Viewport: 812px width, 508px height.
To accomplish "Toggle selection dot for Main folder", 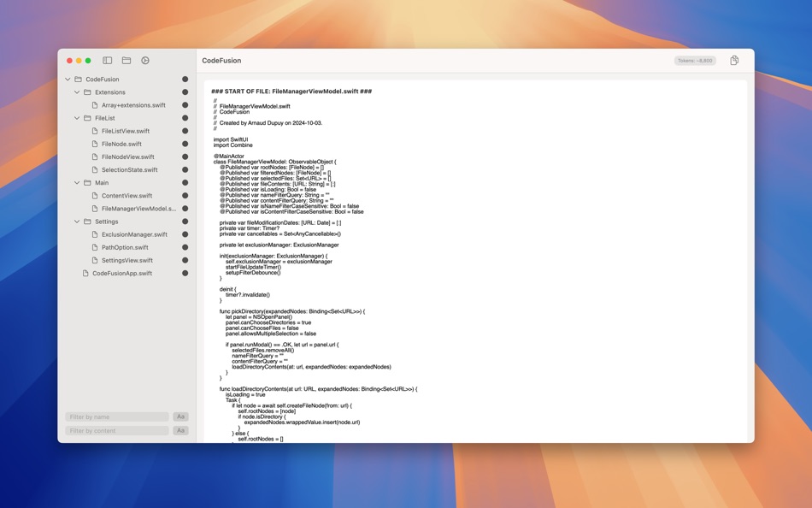I will 185,183.
